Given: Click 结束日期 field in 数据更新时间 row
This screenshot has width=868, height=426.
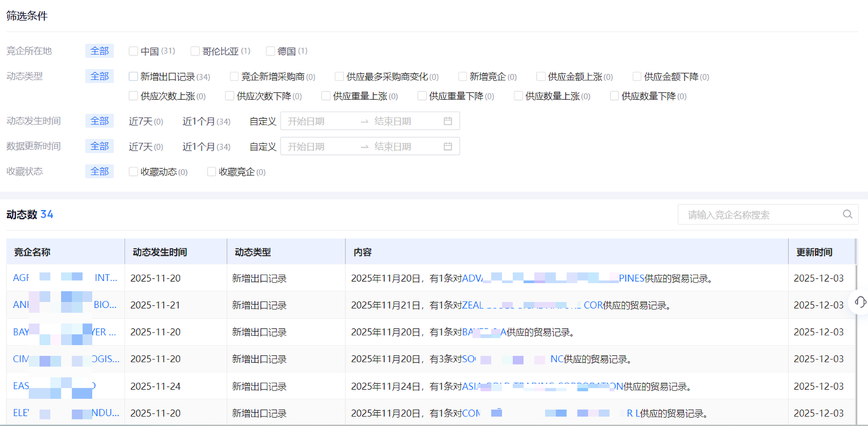Looking at the screenshot, I should click(402, 146).
